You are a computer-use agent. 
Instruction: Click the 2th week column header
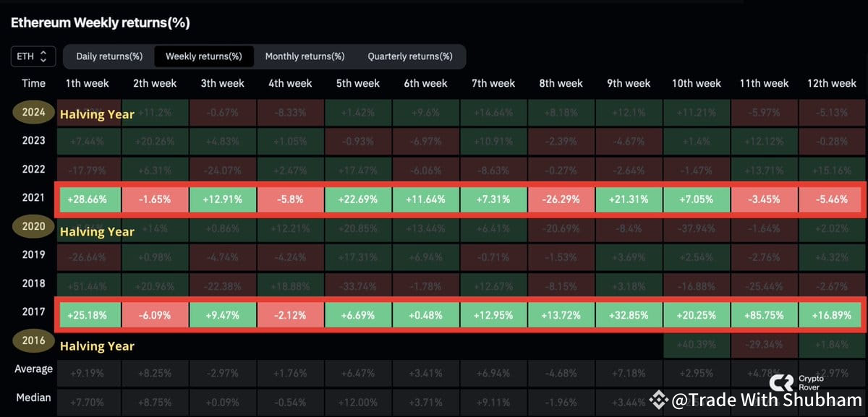tap(155, 83)
